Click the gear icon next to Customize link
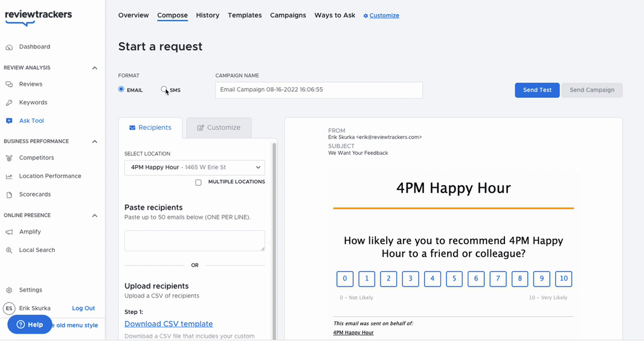The image size is (644, 341). [x=365, y=16]
